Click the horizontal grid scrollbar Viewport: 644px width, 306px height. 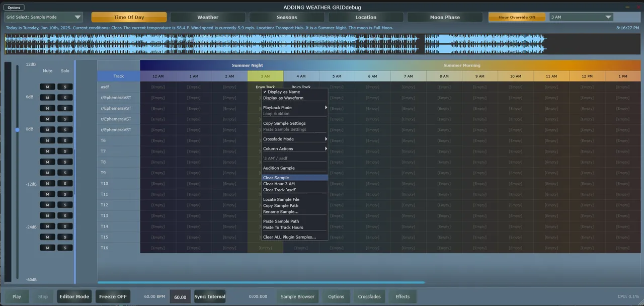(261, 282)
